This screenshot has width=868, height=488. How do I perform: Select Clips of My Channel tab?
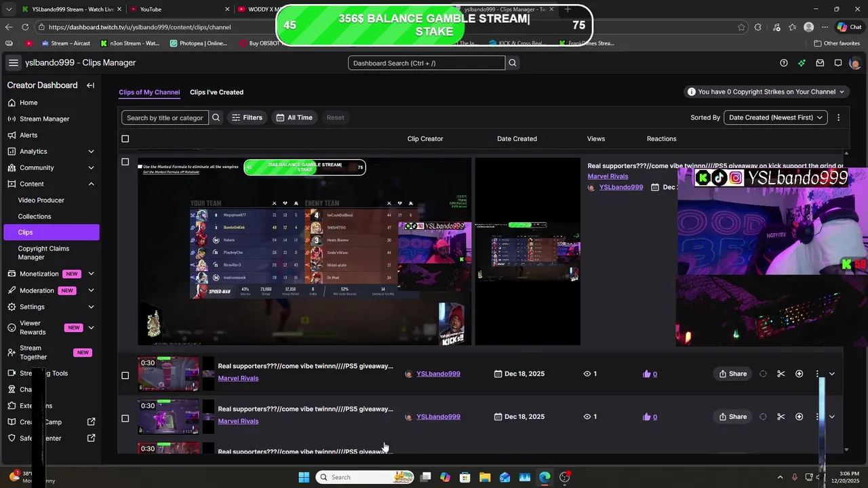pos(149,92)
